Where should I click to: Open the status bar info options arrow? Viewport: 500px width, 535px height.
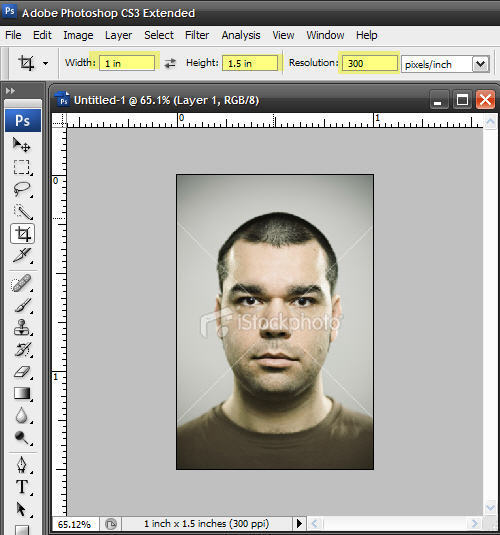(299, 523)
